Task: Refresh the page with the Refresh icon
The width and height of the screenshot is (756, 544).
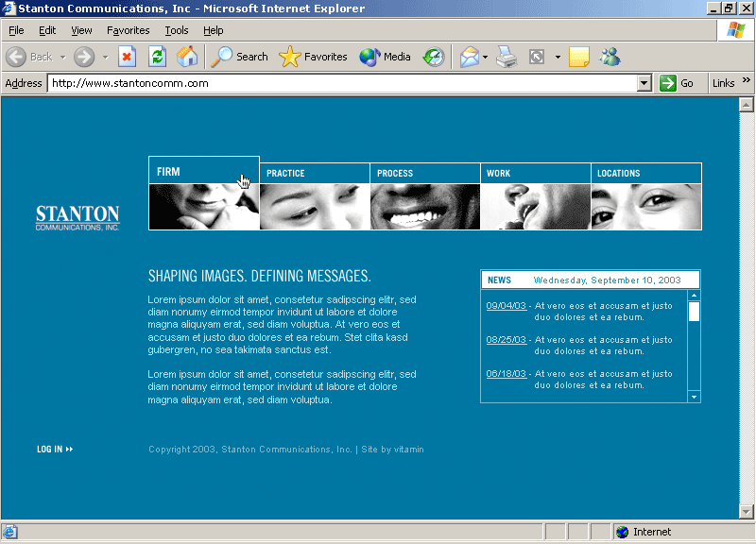Action: (157, 57)
